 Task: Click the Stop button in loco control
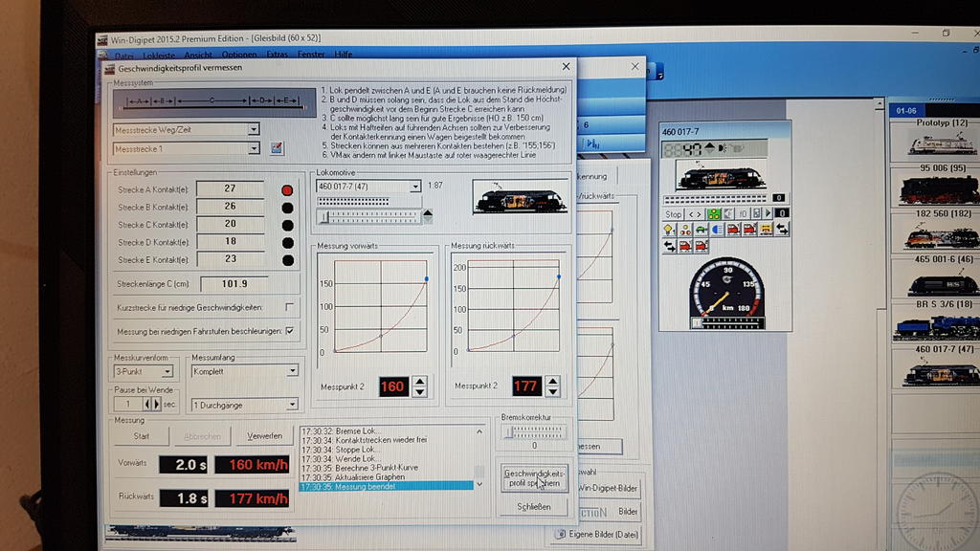pos(673,213)
